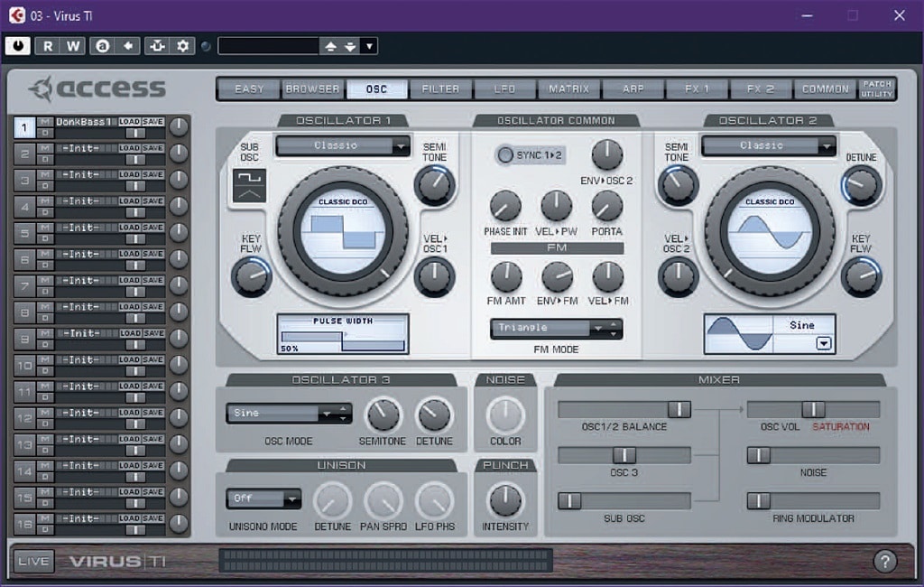The width and height of the screenshot is (924, 587).
Task: Switch to the ARP tab
Action: click(633, 89)
